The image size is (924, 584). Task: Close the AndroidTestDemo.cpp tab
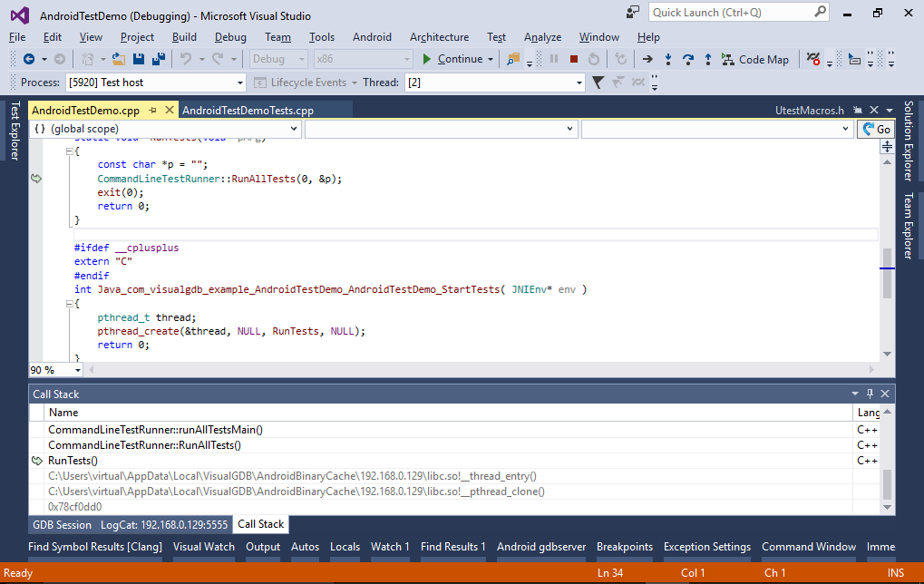click(170, 111)
